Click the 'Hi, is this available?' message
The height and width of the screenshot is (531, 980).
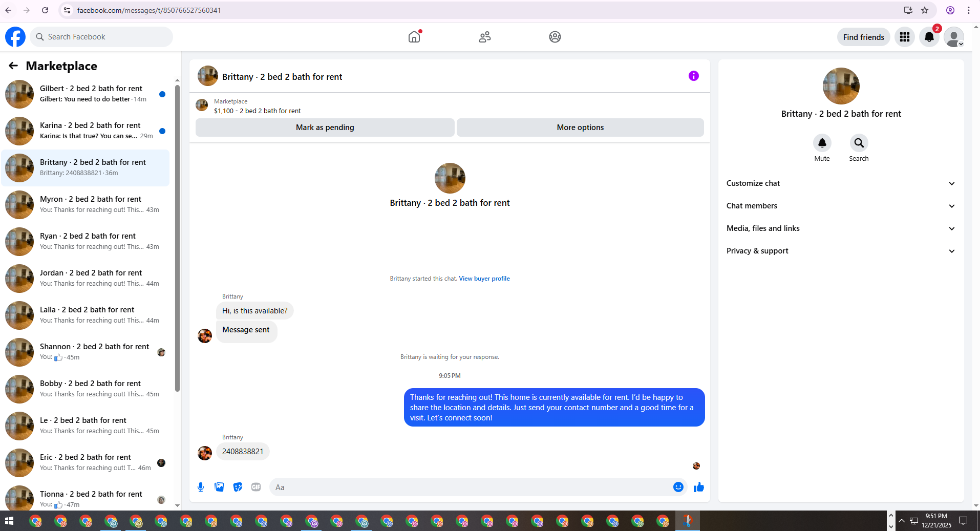click(x=255, y=311)
